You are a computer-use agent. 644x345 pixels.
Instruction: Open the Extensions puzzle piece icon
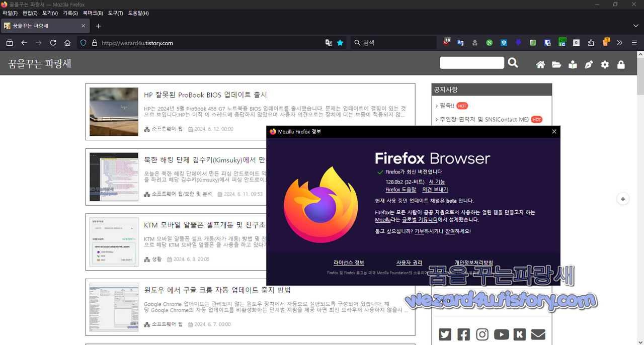591,43
